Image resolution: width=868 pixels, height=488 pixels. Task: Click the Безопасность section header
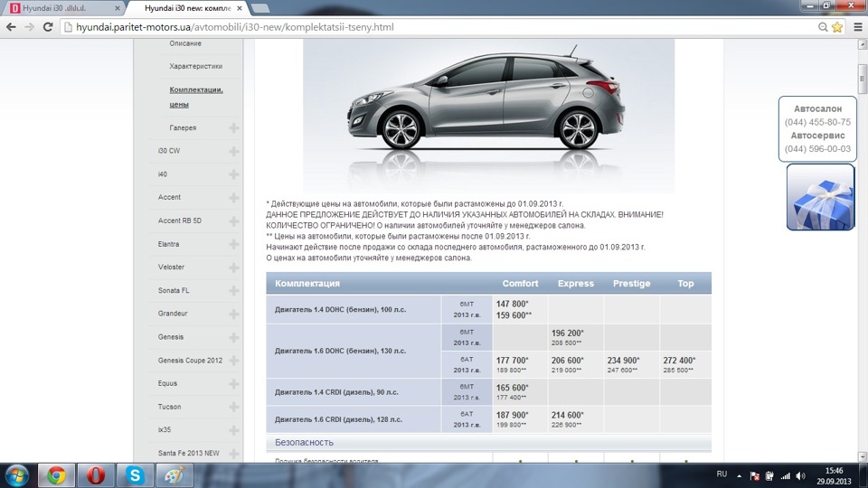(x=489, y=442)
